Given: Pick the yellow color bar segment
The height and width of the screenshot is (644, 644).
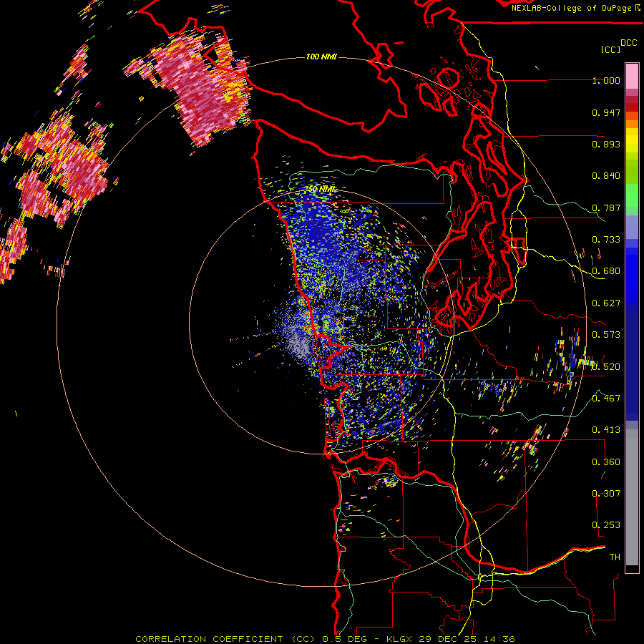Looking at the screenshot, I should (632, 140).
